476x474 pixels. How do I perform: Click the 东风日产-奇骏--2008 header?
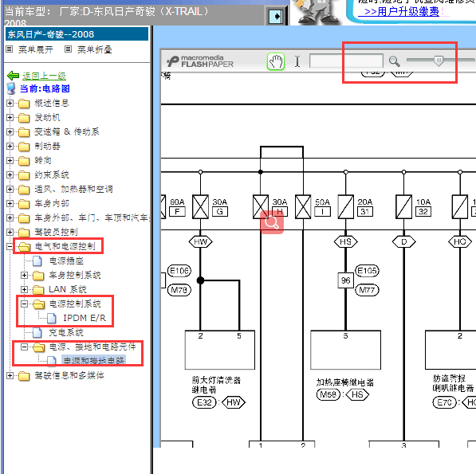point(77,34)
